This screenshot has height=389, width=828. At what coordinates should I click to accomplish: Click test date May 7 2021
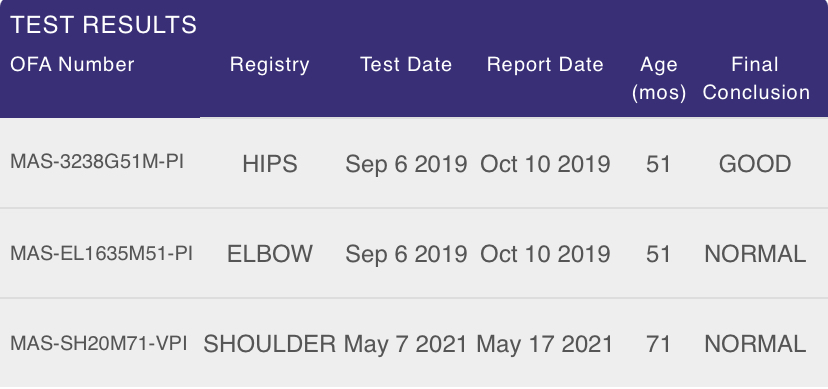(406, 344)
